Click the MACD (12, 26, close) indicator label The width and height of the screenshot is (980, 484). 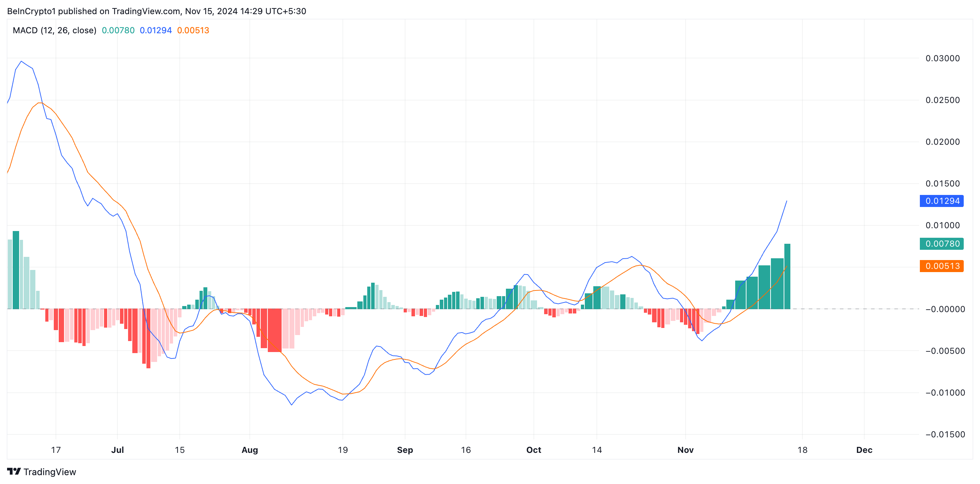[54, 30]
